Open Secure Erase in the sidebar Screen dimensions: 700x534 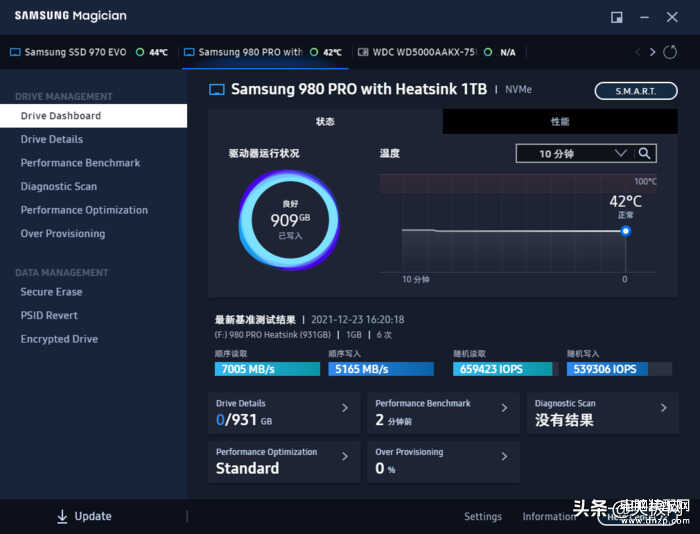click(52, 292)
